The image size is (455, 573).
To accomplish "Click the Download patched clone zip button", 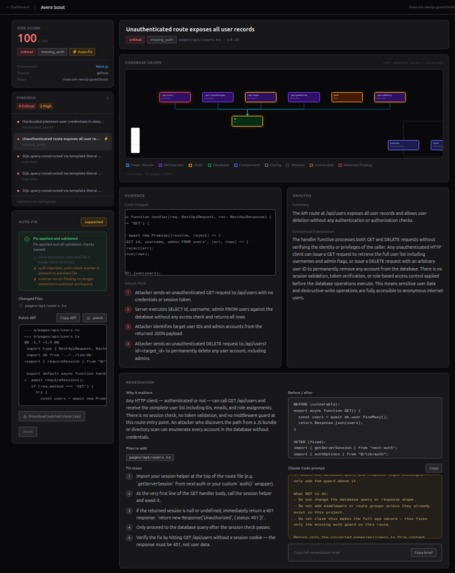I will point(52,416).
